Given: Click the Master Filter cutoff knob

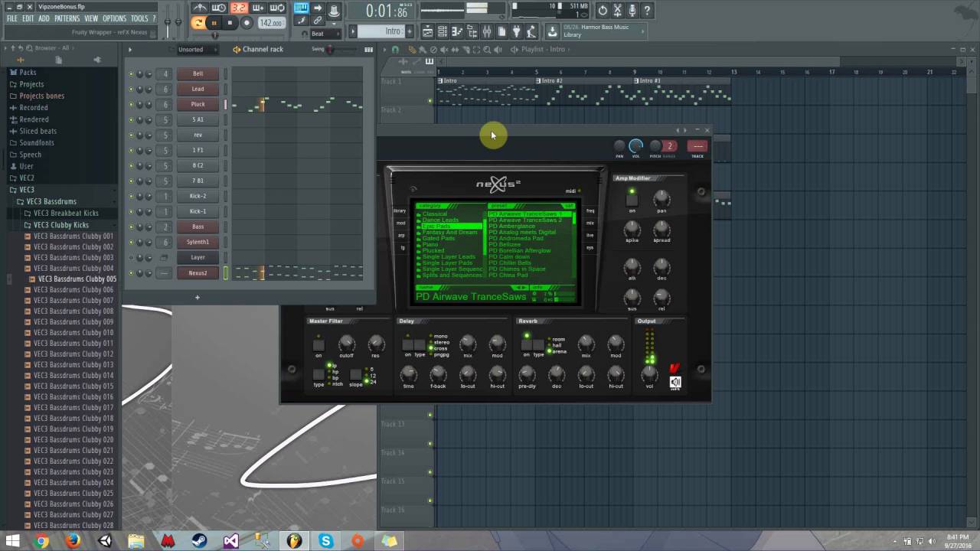Looking at the screenshot, I should (346, 344).
